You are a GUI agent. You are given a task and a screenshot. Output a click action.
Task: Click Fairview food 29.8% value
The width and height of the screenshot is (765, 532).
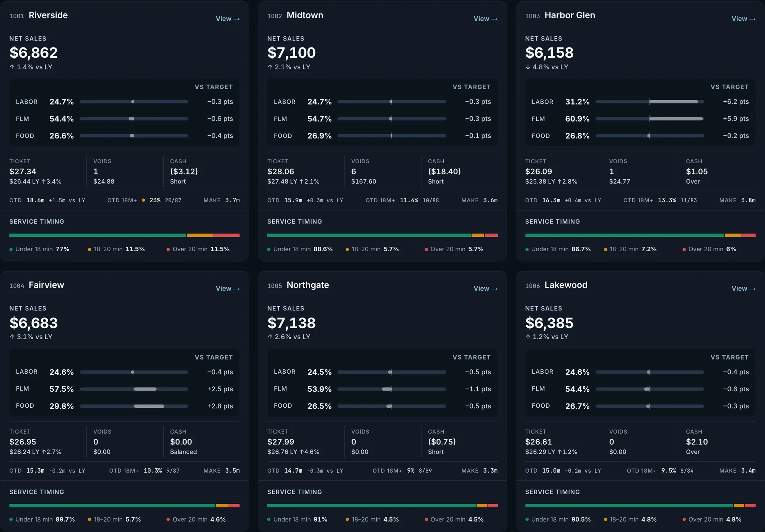[x=62, y=406]
